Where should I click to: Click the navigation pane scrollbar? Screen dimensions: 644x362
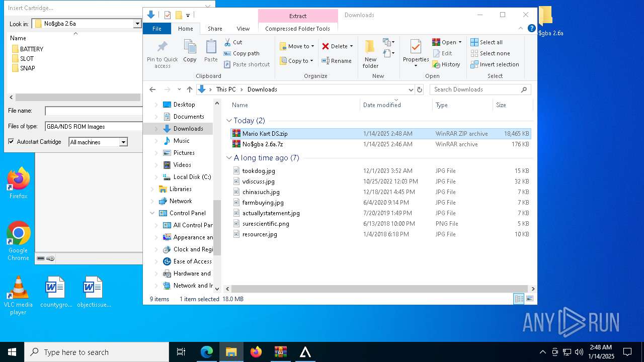pyautogui.click(x=217, y=228)
